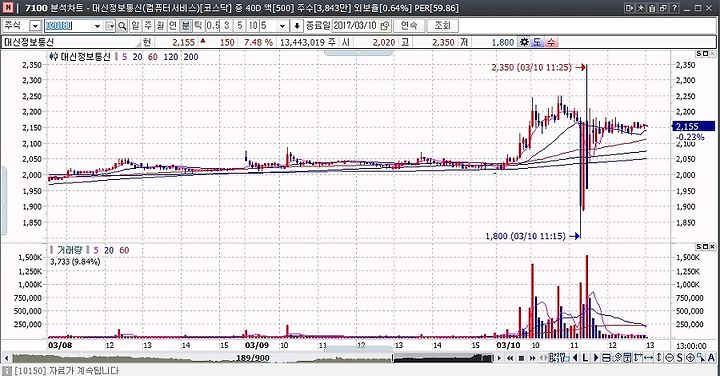Select the daily (일) period toggle
The width and height of the screenshot is (720, 376).
click(x=135, y=26)
